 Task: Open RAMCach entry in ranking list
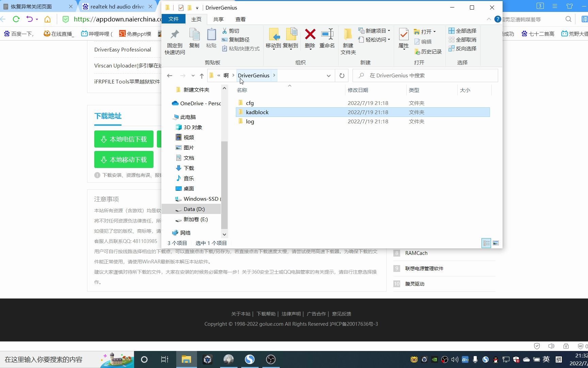416,253
